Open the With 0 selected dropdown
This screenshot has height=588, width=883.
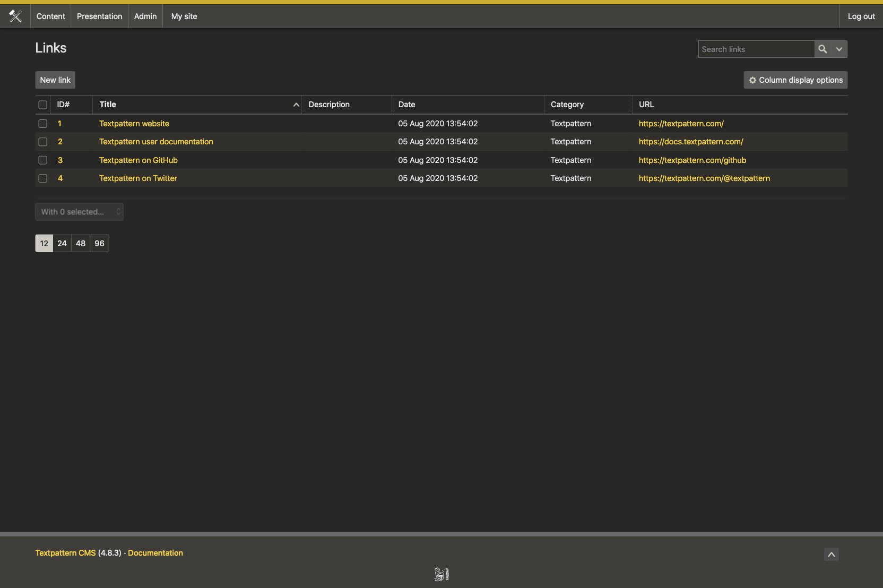coord(79,212)
